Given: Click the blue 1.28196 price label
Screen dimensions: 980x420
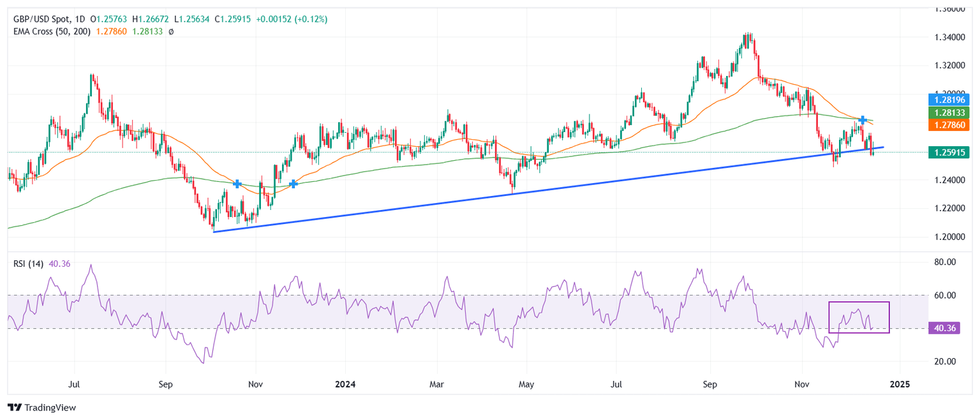Looking at the screenshot, I should coord(948,100).
